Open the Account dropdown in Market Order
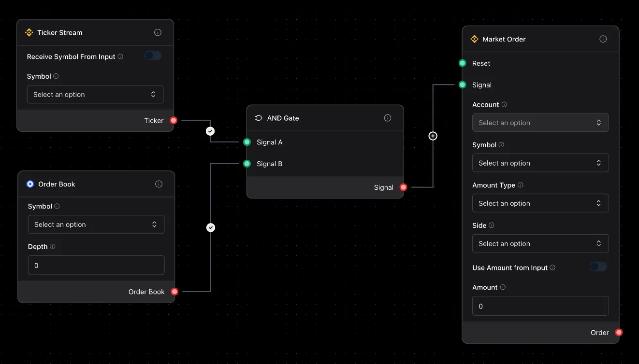639x364 pixels. (540, 123)
